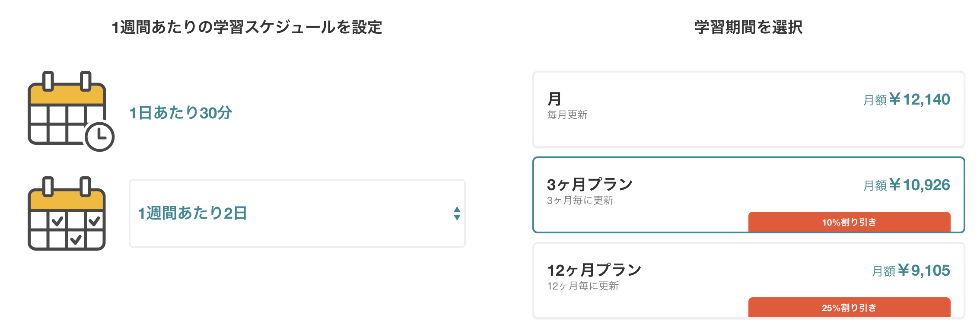Select the 12ヶ月プラン card
This screenshot has width=980, height=331.
click(x=748, y=280)
